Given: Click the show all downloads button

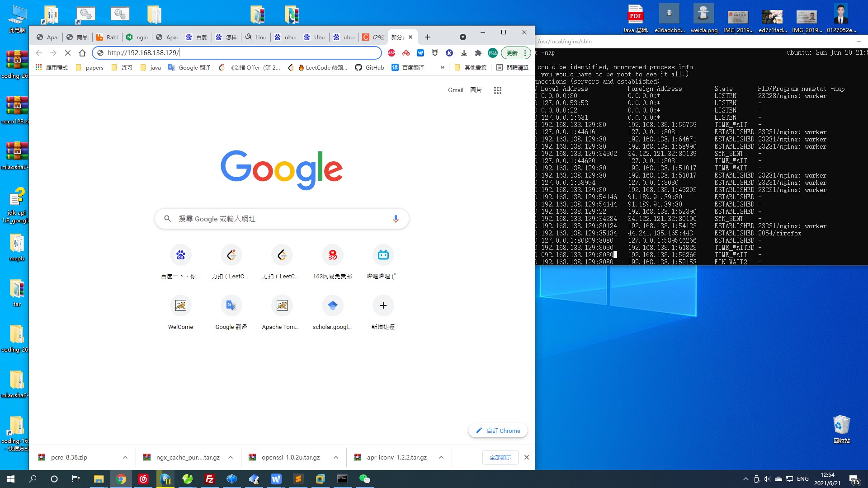Looking at the screenshot, I should point(500,457).
